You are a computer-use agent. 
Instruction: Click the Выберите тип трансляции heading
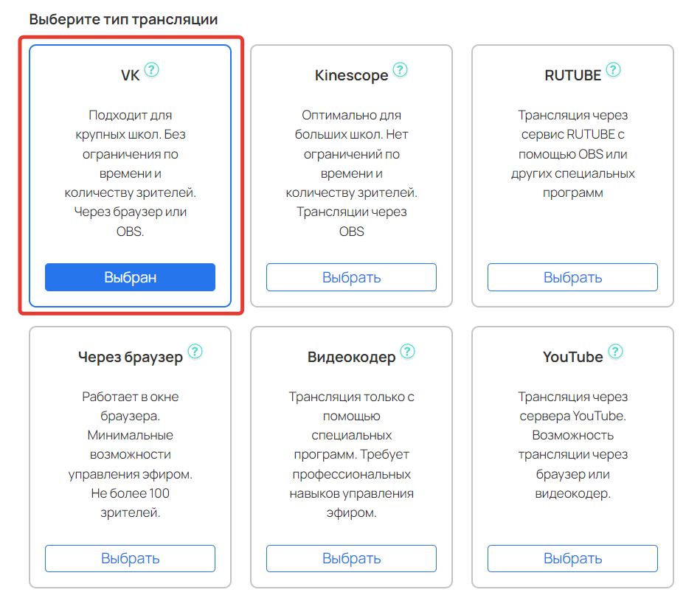(123, 19)
